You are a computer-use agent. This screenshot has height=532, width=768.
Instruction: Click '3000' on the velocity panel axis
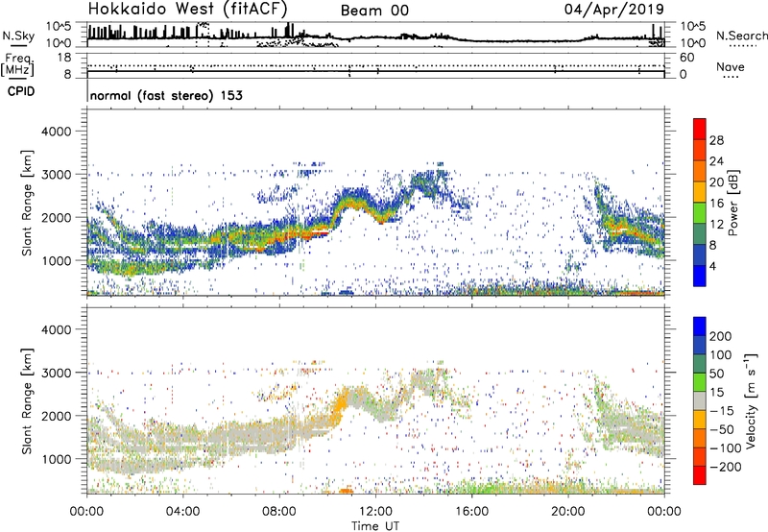coord(57,373)
